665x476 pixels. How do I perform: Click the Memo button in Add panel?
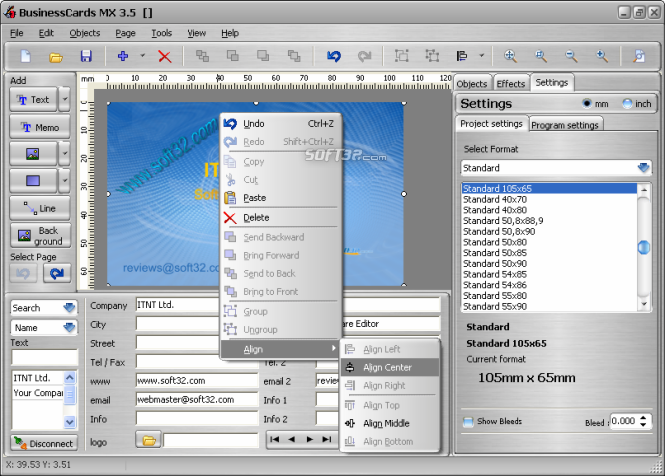coord(40,127)
